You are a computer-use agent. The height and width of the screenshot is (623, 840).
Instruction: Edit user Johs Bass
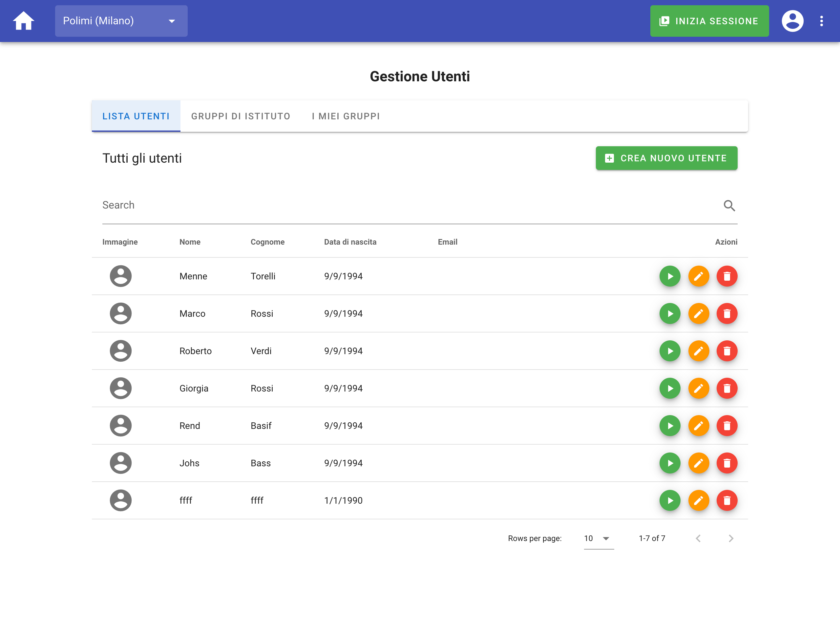click(699, 463)
